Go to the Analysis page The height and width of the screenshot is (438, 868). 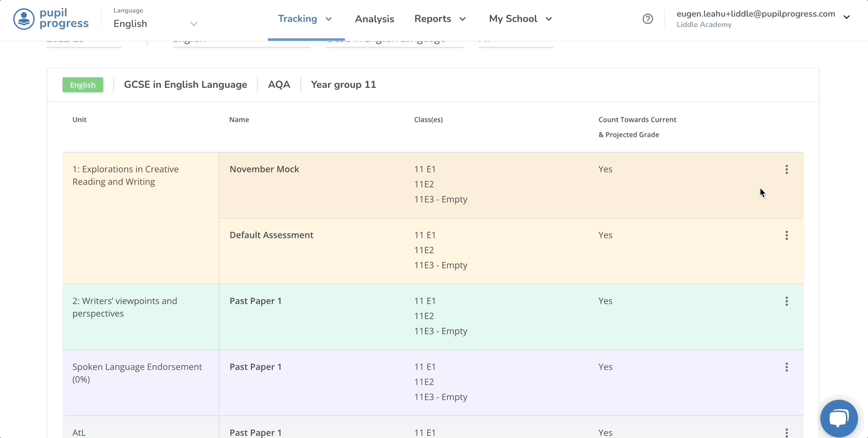374,19
